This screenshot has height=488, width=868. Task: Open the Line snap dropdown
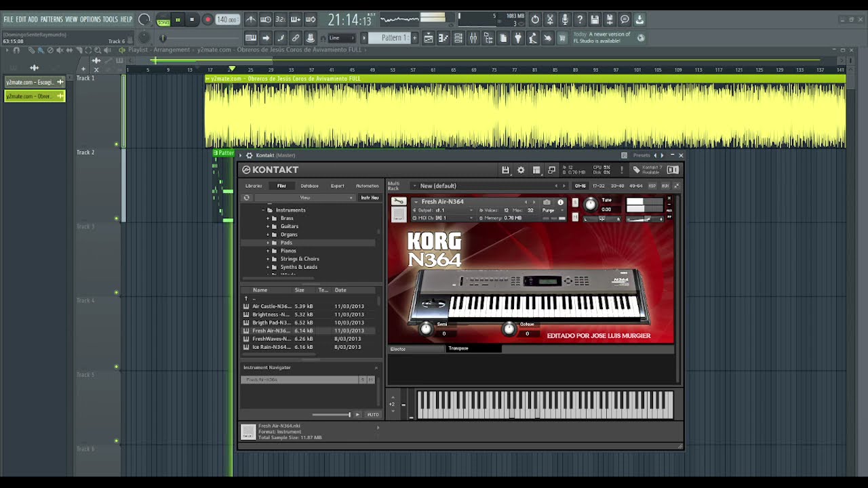pyautogui.click(x=341, y=38)
